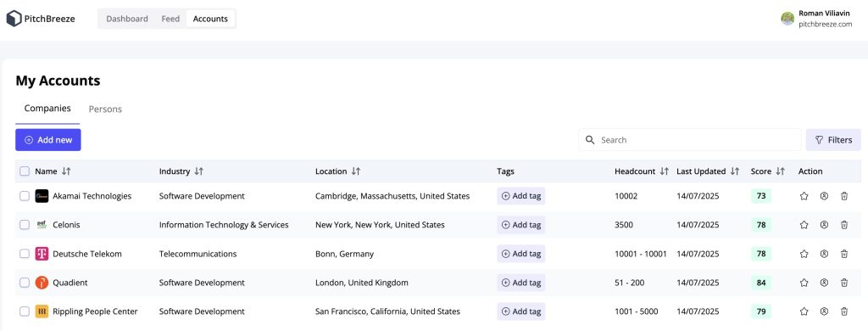Open the Quadient company name
The width and height of the screenshot is (868, 331).
click(x=70, y=283)
